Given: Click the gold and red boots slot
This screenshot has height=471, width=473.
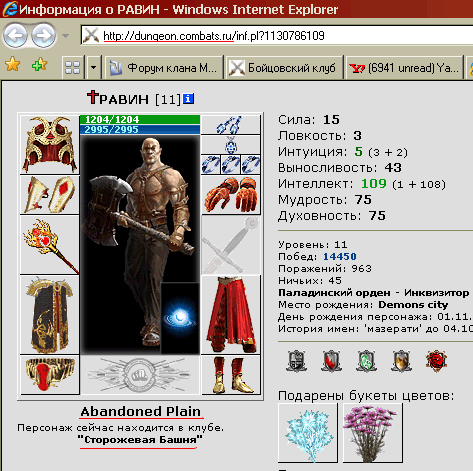Looking at the screenshot, I should click(231, 375).
